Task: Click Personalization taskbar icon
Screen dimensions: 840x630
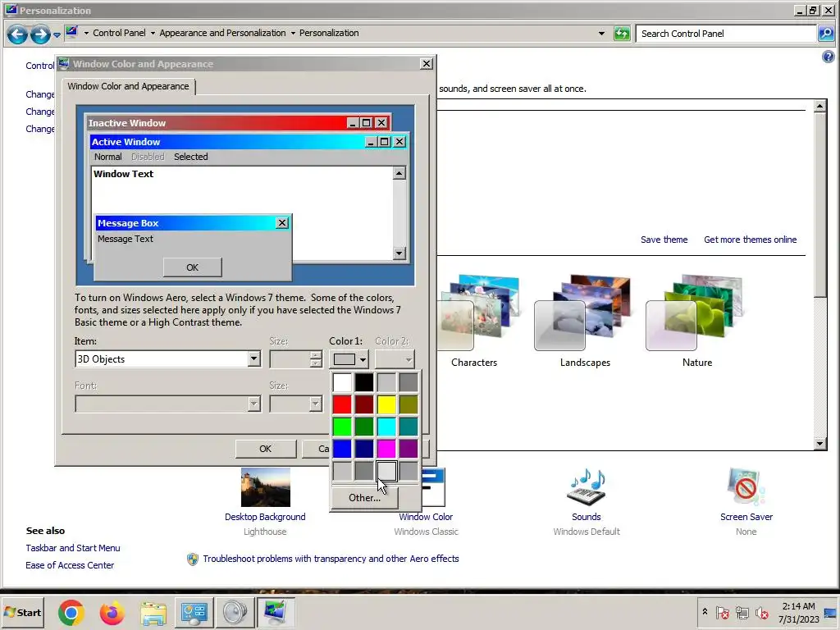Action: click(276, 612)
